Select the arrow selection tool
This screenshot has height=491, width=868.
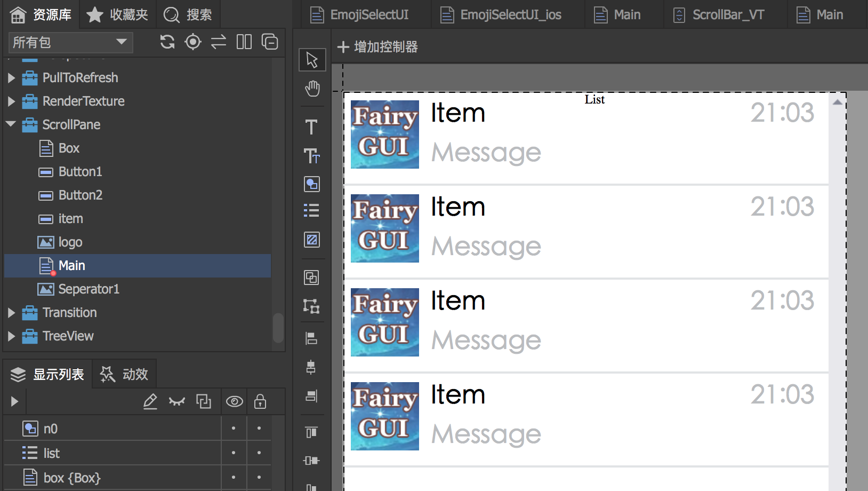[x=312, y=60]
